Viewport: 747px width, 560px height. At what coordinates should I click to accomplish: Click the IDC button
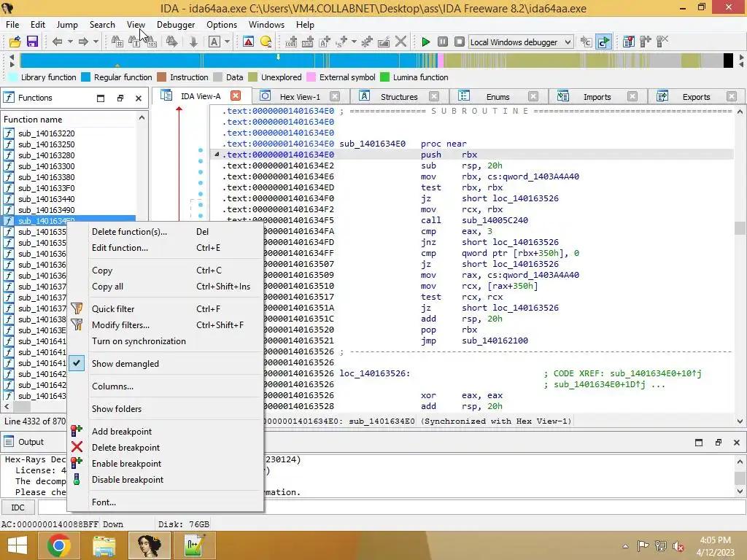coord(18,507)
